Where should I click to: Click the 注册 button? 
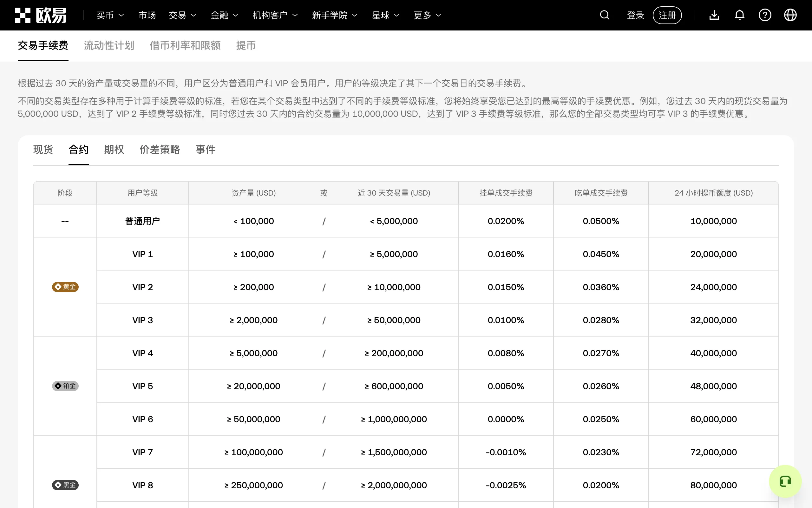667,15
